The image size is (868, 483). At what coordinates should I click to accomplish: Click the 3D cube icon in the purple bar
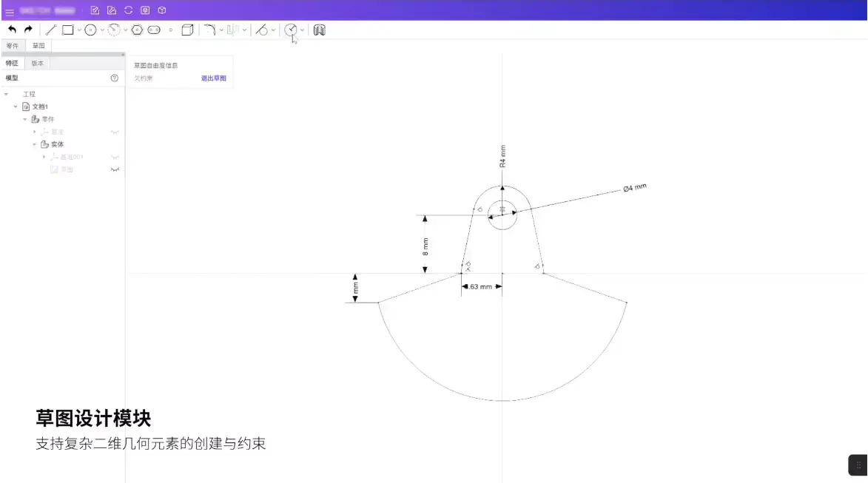[161, 10]
